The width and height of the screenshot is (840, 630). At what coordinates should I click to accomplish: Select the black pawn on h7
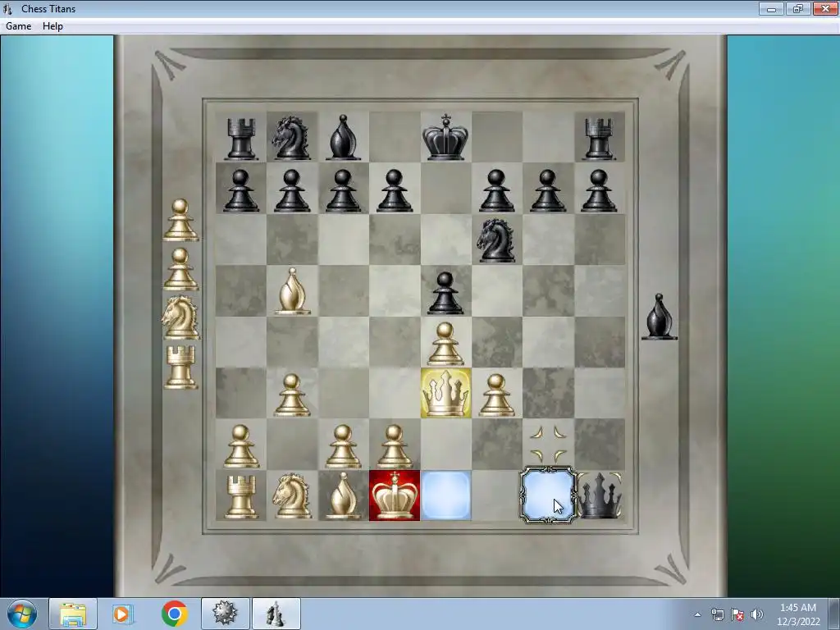pos(599,190)
